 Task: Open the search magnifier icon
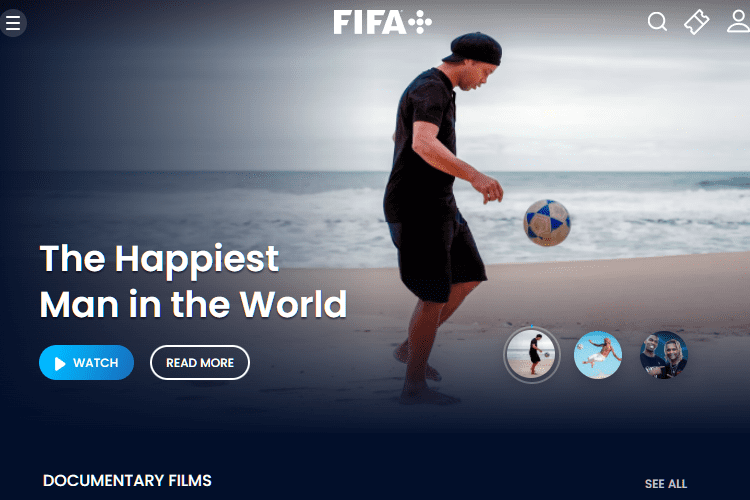657,22
